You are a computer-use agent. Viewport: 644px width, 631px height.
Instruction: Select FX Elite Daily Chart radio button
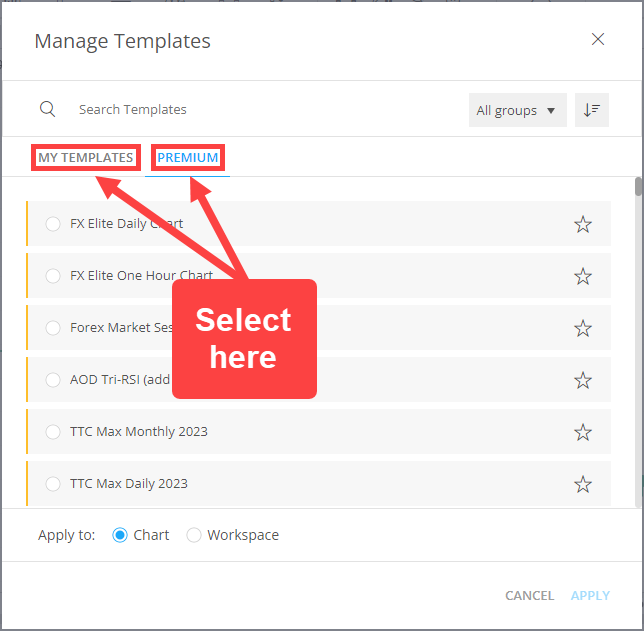coord(53,224)
